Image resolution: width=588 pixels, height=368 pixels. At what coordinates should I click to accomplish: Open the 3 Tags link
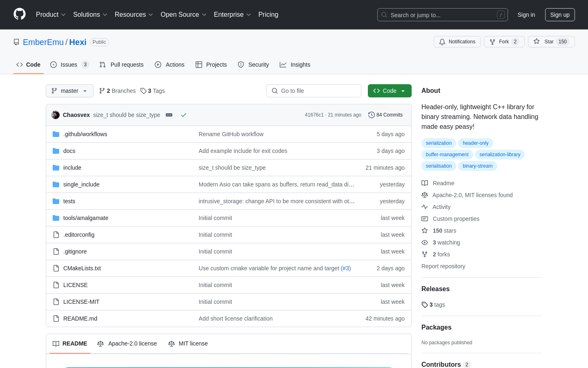(x=152, y=91)
